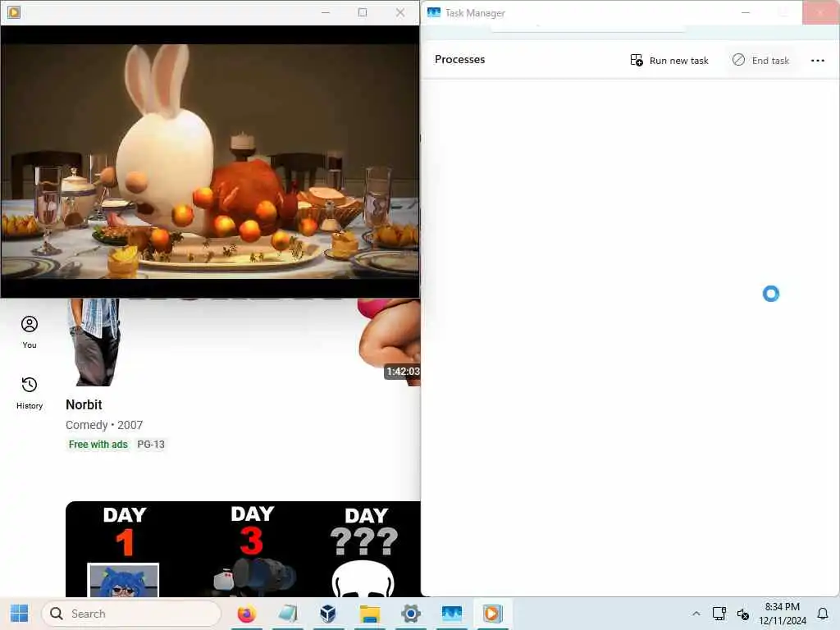Open the clock and date flyout

[782, 614]
